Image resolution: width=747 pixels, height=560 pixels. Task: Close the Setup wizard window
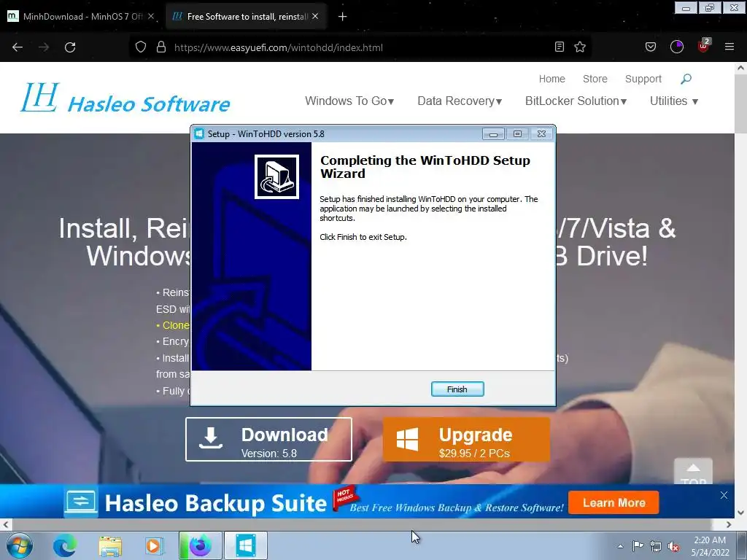click(x=542, y=134)
